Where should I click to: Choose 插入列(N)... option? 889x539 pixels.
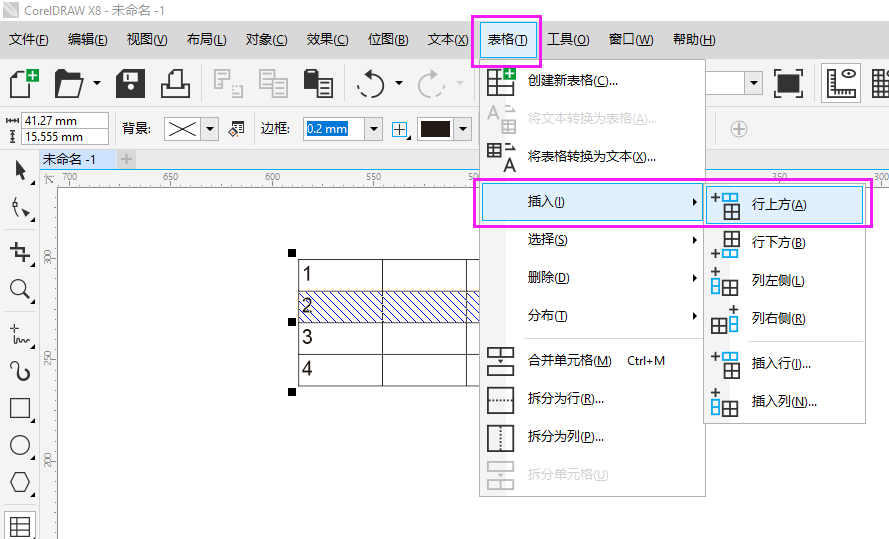784,401
